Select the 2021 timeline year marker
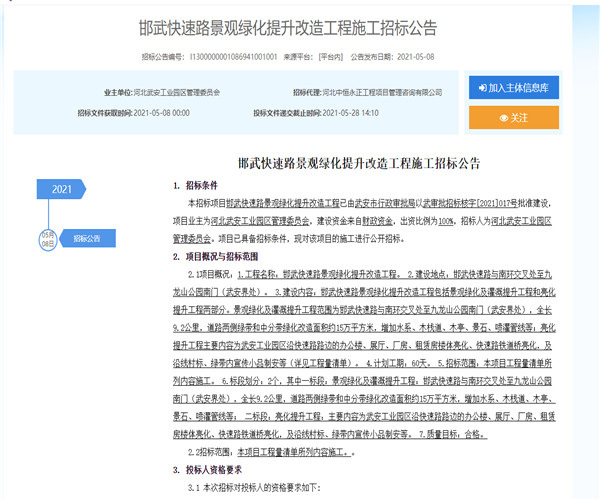The image size is (600, 500). 61,189
